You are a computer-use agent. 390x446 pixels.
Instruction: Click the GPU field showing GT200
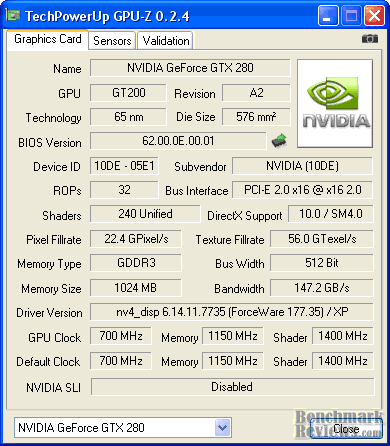[128, 93]
